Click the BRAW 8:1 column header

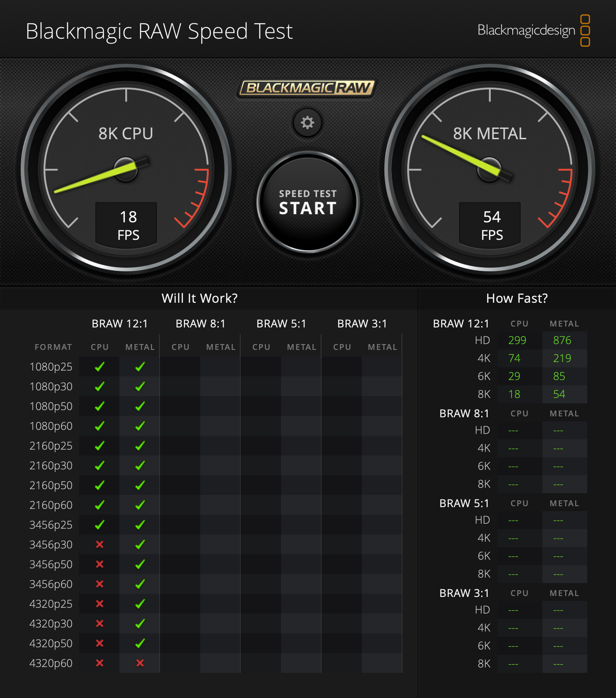(x=201, y=324)
